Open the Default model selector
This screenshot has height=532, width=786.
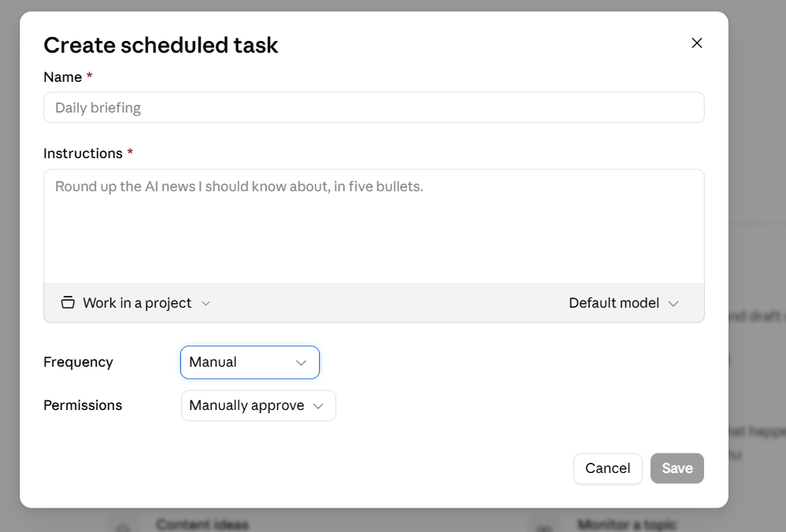(624, 303)
